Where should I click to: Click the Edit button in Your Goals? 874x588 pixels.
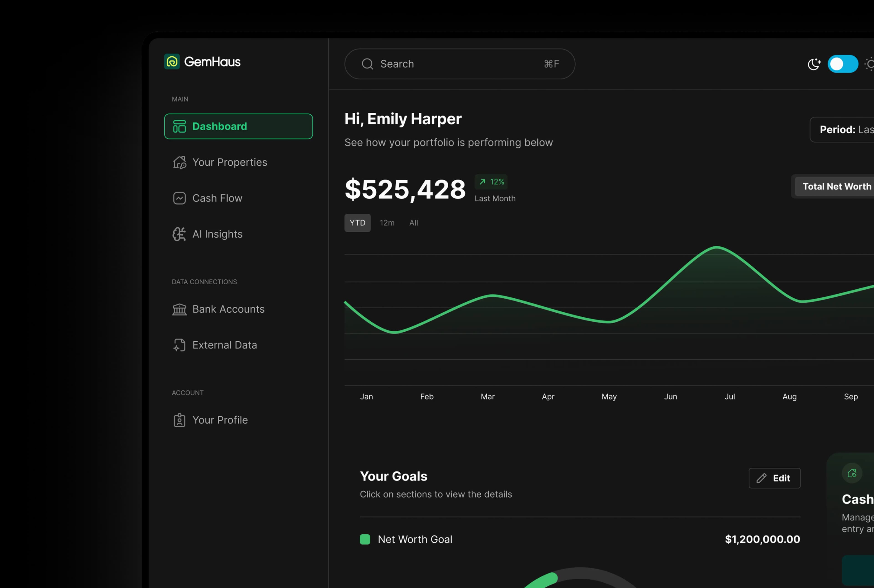click(x=775, y=478)
